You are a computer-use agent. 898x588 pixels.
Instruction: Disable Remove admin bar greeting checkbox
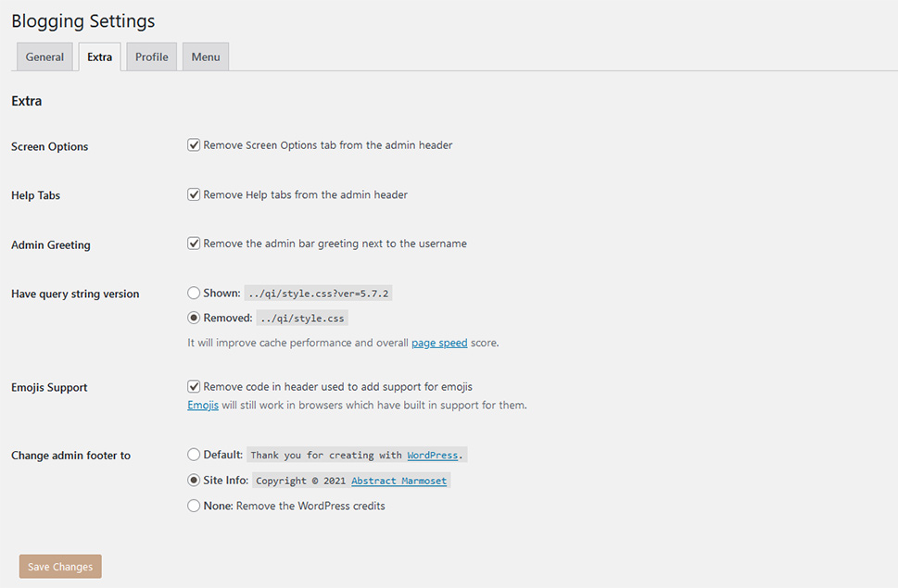coord(194,244)
